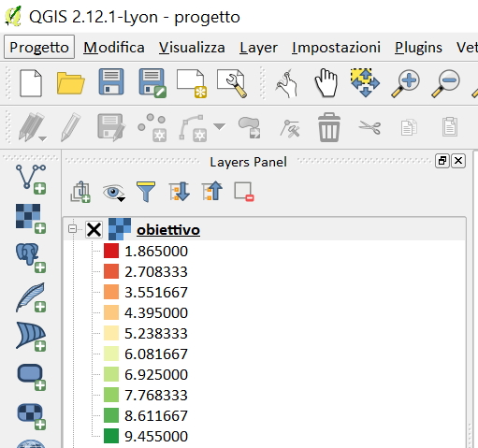Select legend value 2.708333
The height and width of the screenshot is (448, 478).
pos(156,271)
